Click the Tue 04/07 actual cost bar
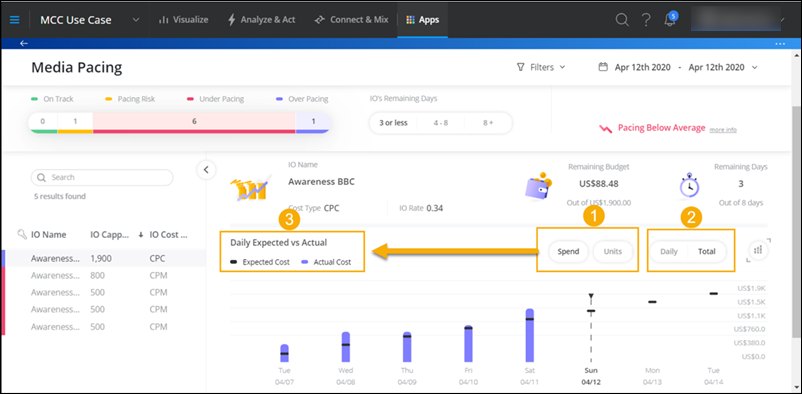 tap(284, 353)
